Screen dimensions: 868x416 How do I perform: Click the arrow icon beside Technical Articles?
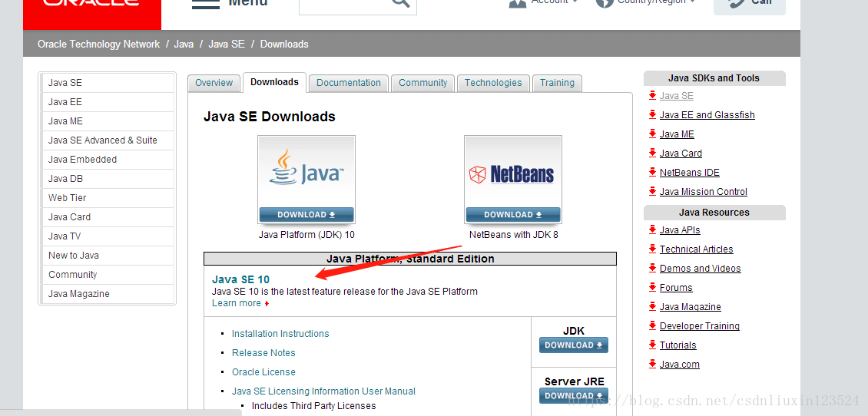click(652, 249)
